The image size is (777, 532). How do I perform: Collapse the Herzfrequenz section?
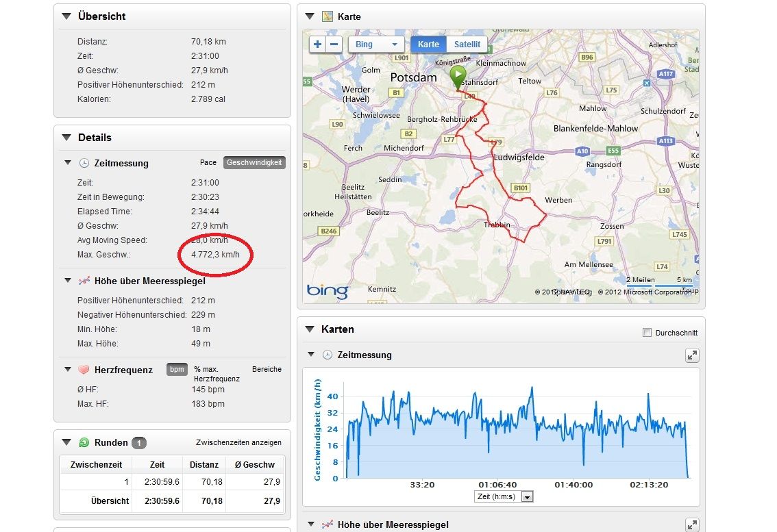click(x=68, y=369)
